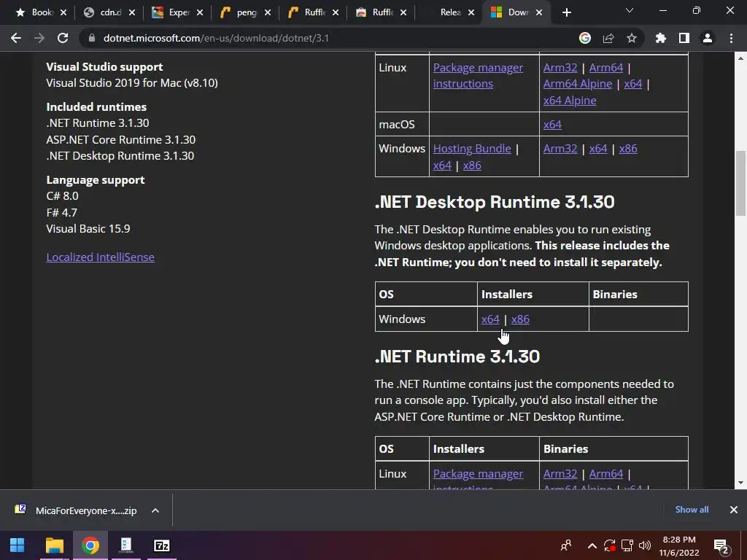Open the Chrome profile avatar

(x=708, y=38)
